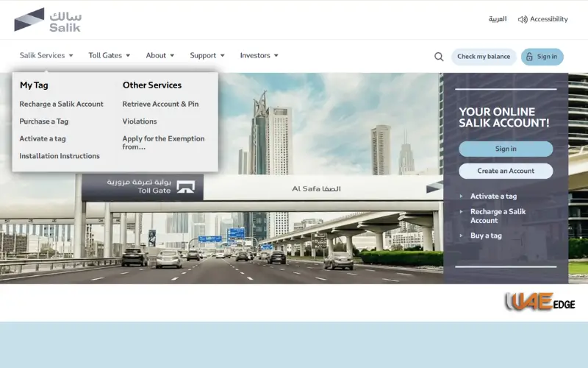
Task: Select Purchase a Tag menu entry
Action: [x=44, y=121]
